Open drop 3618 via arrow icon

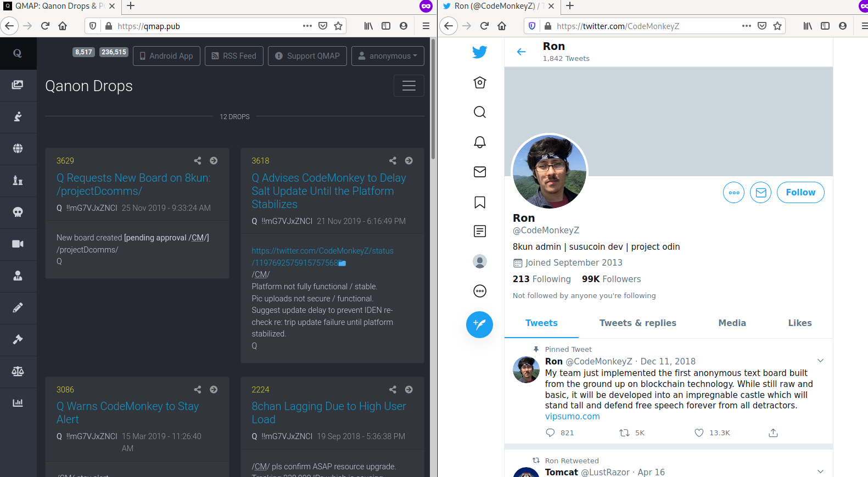[409, 161]
